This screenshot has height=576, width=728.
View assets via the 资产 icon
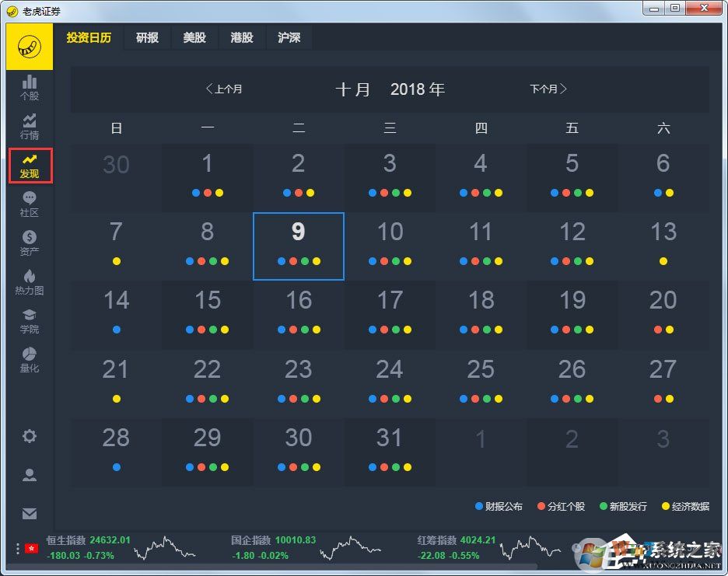coord(29,242)
